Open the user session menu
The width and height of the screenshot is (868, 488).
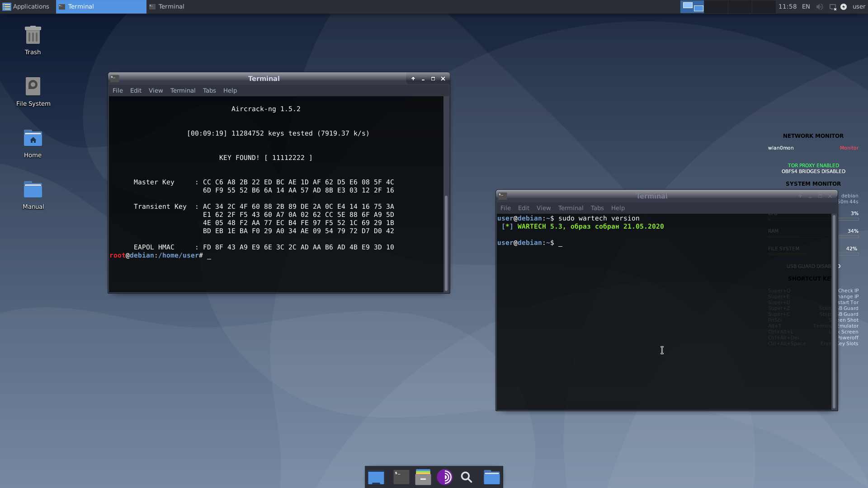coord(859,7)
